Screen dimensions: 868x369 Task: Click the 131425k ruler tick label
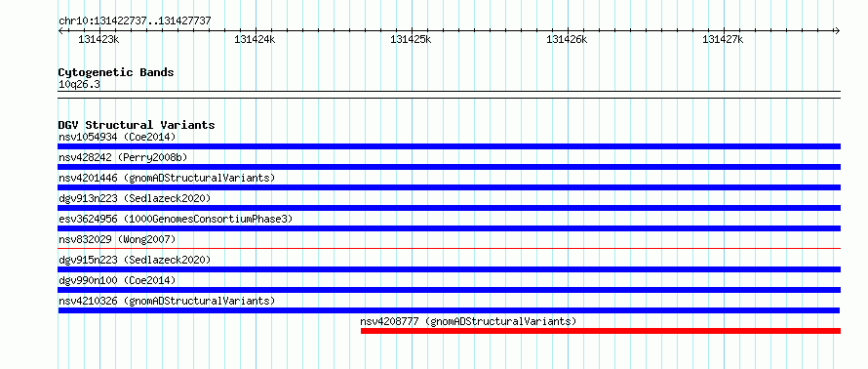411,39
